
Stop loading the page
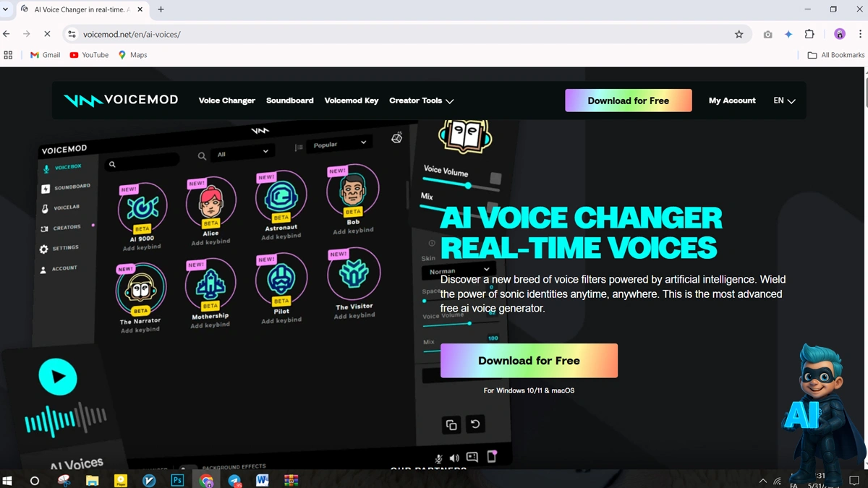point(47,34)
